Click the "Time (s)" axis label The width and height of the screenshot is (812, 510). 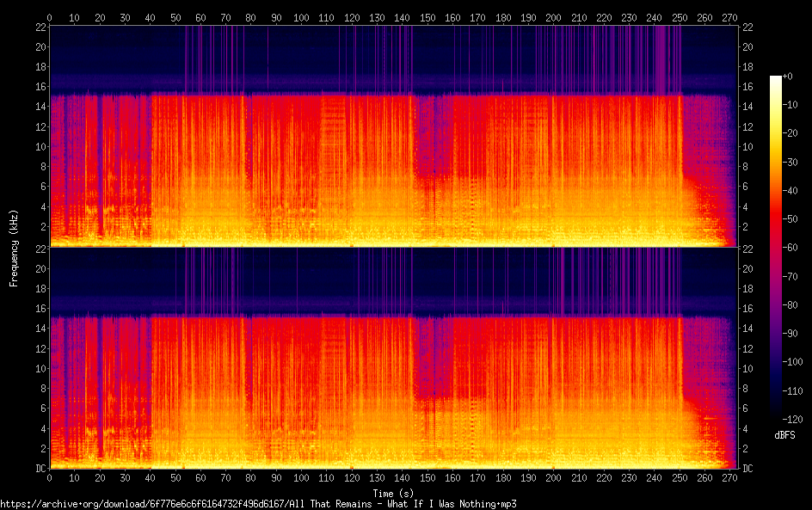coord(393,493)
